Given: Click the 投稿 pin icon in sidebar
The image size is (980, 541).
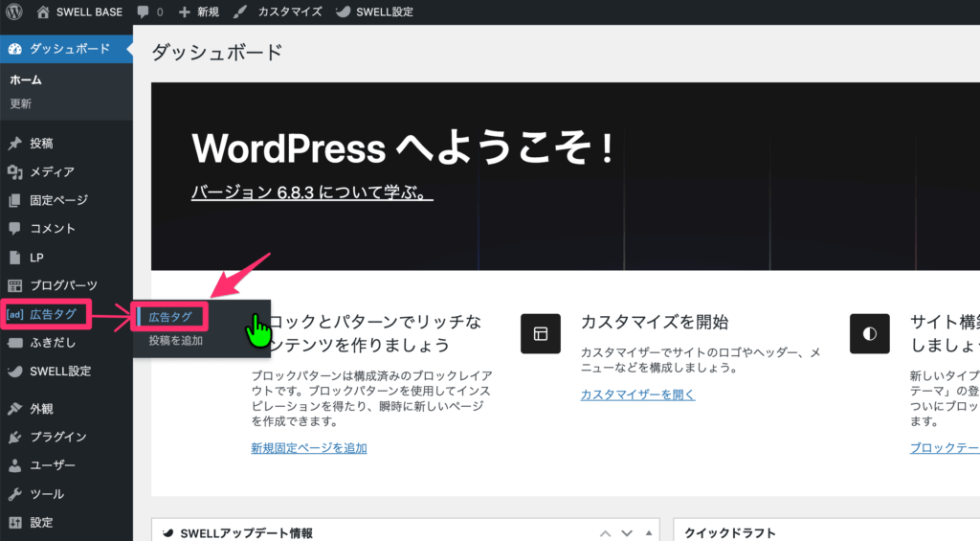Looking at the screenshot, I should [14, 144].
